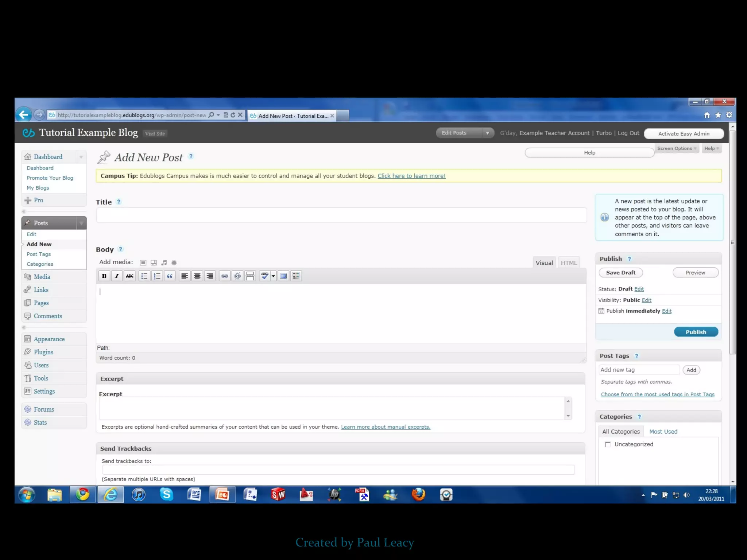Image resolution: width=747 pixels, height=560 pixels.
Task: Click in the Title input field
Action: pos(341,215)
